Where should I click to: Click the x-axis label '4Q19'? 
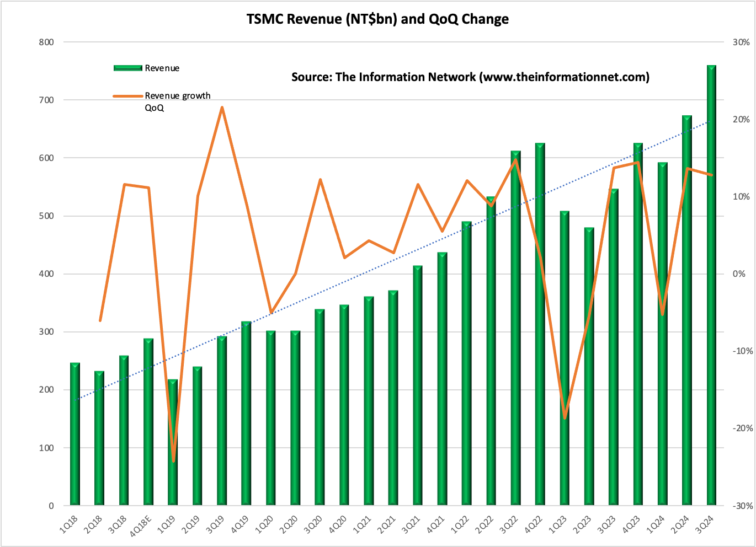(x=239, y=523)
